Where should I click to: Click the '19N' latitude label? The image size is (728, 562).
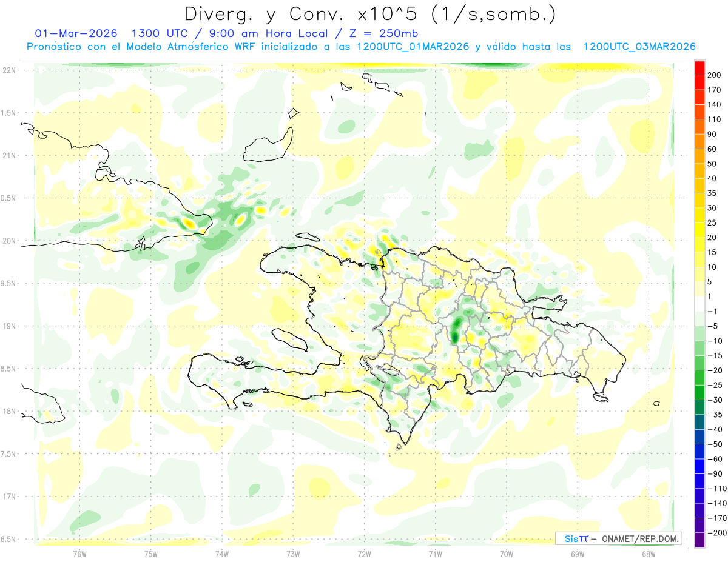(x=8, y=326)
